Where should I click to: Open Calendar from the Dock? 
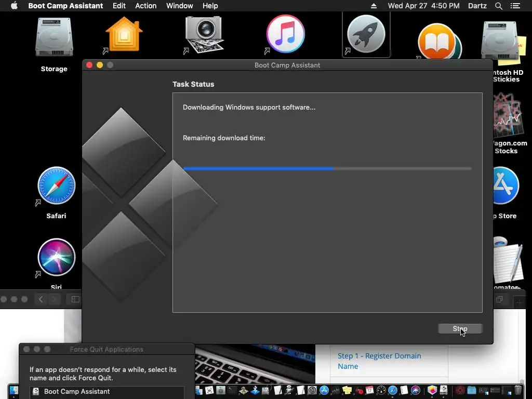click(x=369, y=390)
